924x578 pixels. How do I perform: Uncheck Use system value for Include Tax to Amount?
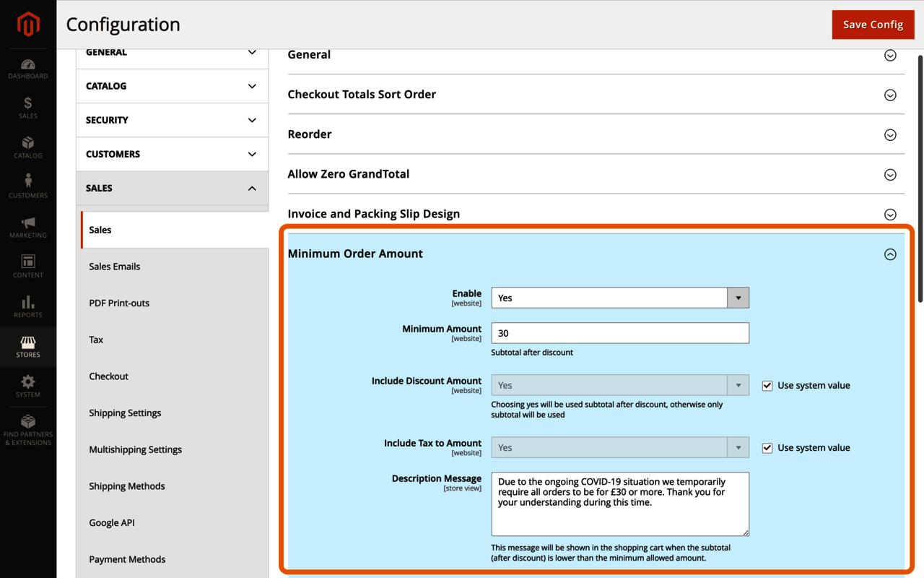(x=767, y=448)
